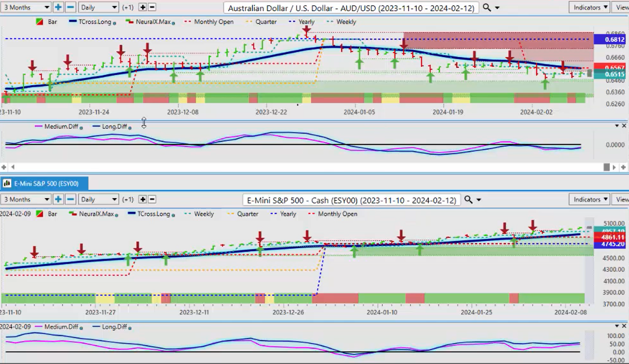Toggle NeuralX.Max legend in E-Mini chart
Screen dimensions: 629x364
(91, 214)
